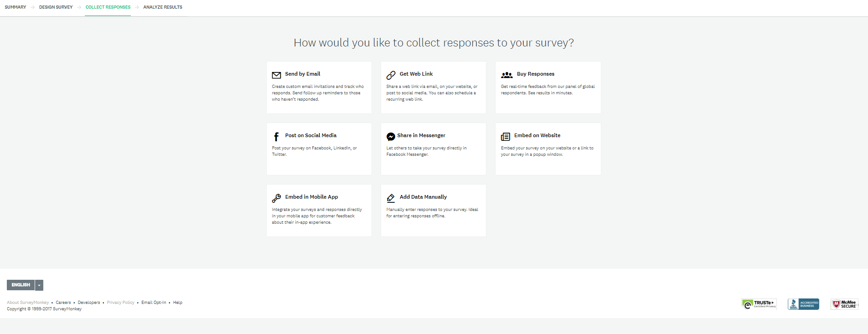Click the McAfee Secure badge
Viewport: 868px width, 334px height.
pos(844,304)
